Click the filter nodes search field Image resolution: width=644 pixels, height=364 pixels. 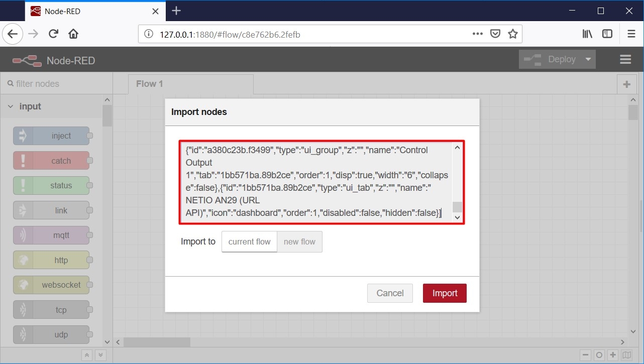point(56,84)
